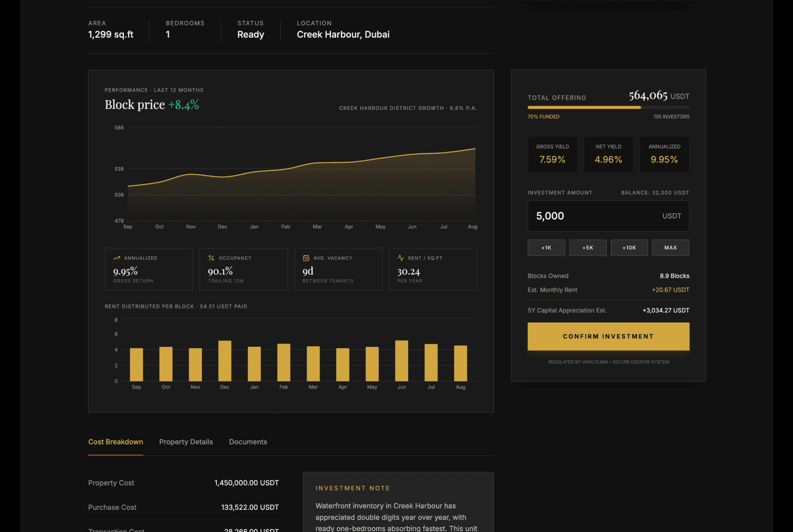Click the 1,299 sq.ft area value

(111, 35)
